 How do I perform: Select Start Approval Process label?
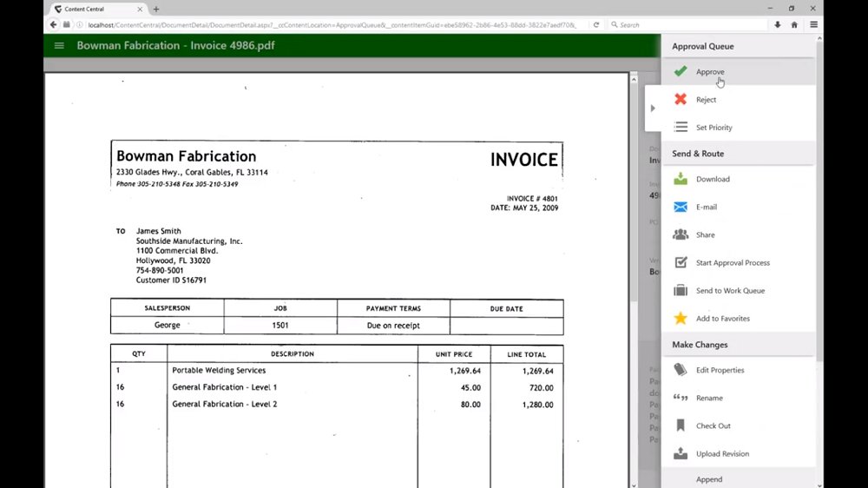tap(733, 262)
